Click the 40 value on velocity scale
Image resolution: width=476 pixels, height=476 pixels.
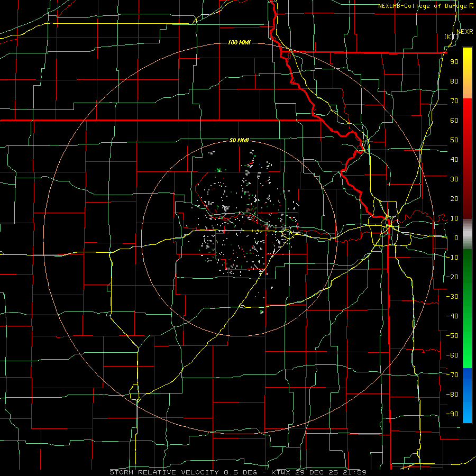[x=454, y=159]
